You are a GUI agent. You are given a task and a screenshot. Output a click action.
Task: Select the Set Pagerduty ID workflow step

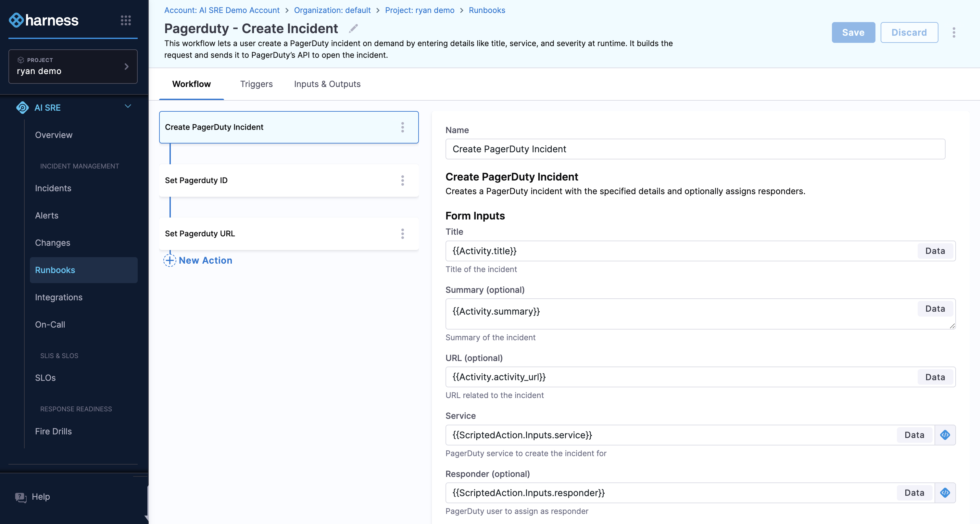coord(289,181)
